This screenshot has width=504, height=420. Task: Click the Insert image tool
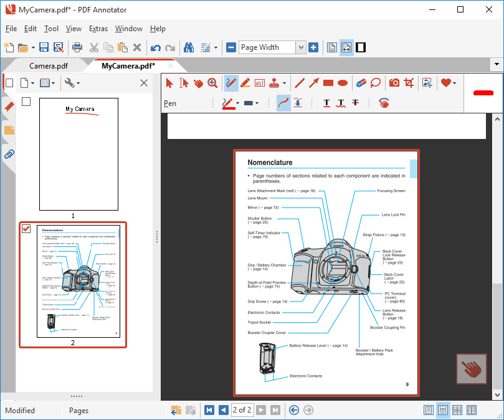(x=427, y=83)
